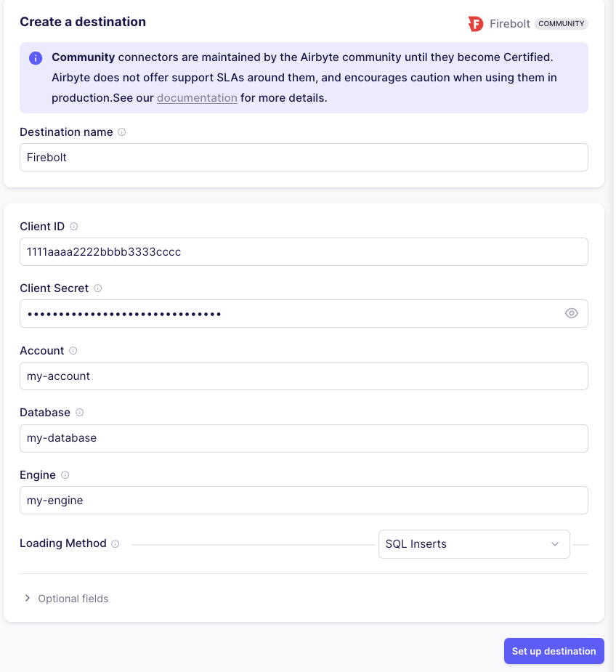Image resolution: width=616 pixels, height=672 pixels.
Task: Expand the Optional fields section
Action: [x=65, y=598]
